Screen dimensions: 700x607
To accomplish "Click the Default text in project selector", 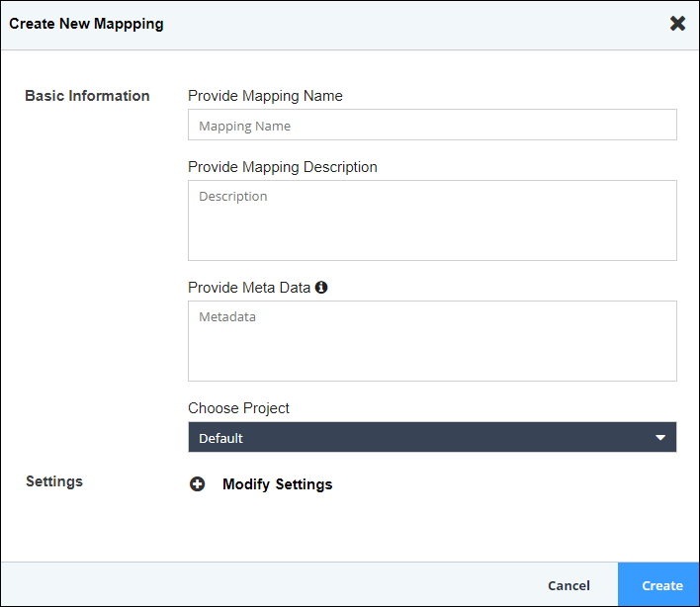I will click(x=220, y=438).
